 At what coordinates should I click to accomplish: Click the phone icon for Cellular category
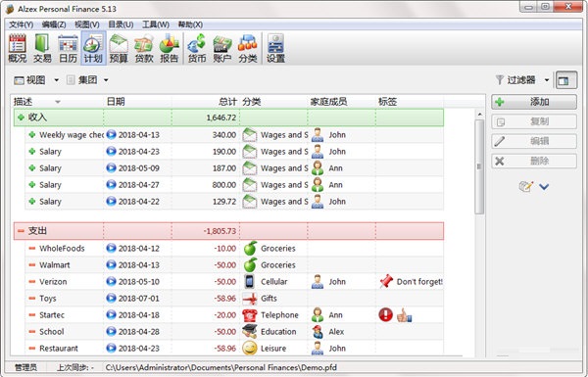[249, 281]
